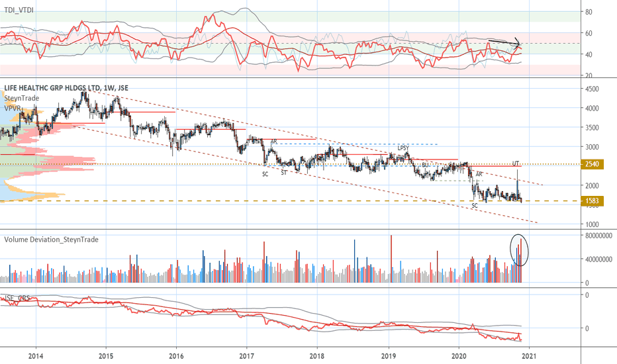Click the 2021 label on time axis

click(529, 356)
